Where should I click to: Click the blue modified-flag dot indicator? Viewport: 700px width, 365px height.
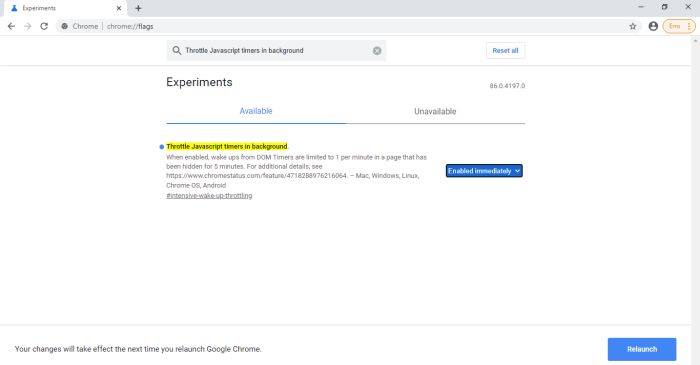[x=162, y=147]
